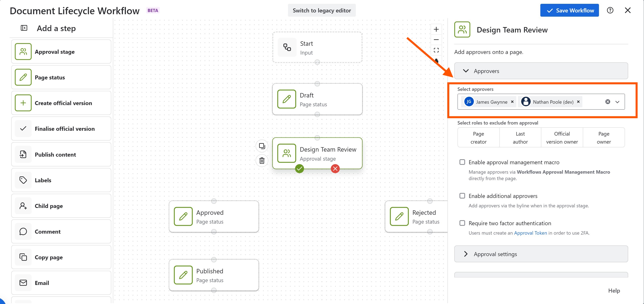The image size is (644, 304).
Task: Add an Approval stage step
Action: [x=61, y=52]
